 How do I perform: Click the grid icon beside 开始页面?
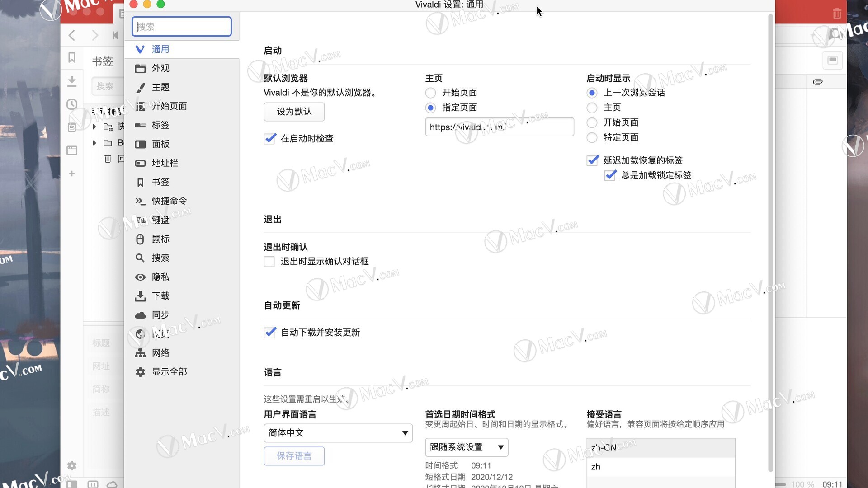click(140, 106)
